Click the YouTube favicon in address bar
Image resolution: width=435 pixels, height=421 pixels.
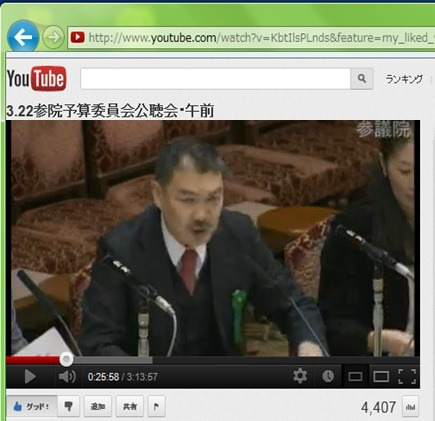click(x=77, y=37)
